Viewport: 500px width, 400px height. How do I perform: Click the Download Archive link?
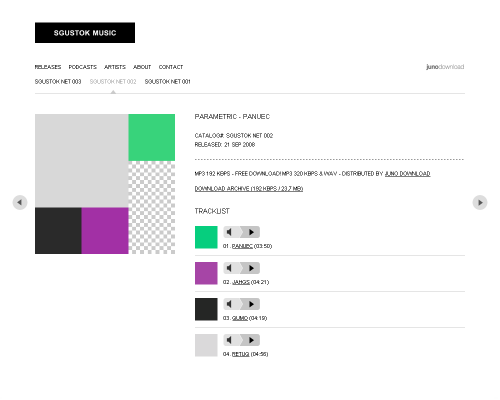point(249,189)
